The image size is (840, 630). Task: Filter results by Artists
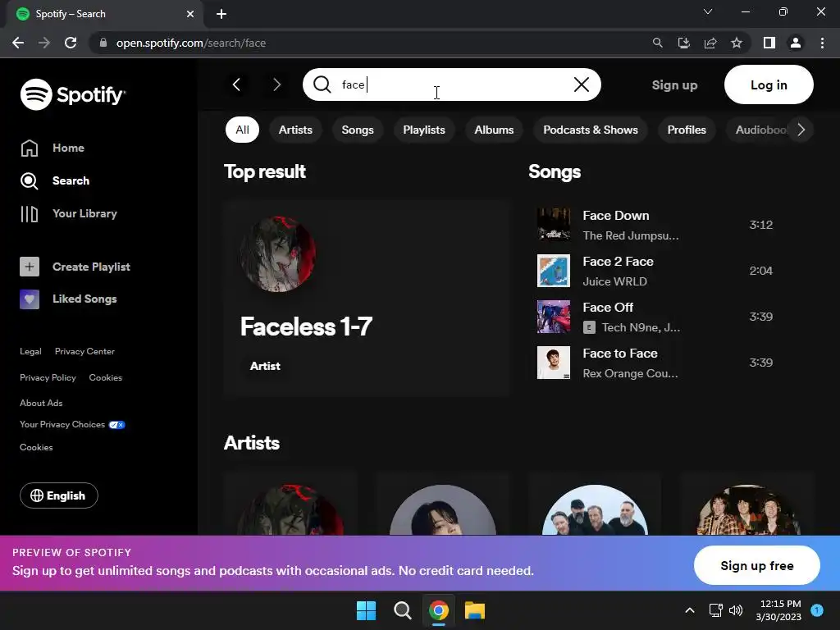pyautogui.click(x=295, y=130)
